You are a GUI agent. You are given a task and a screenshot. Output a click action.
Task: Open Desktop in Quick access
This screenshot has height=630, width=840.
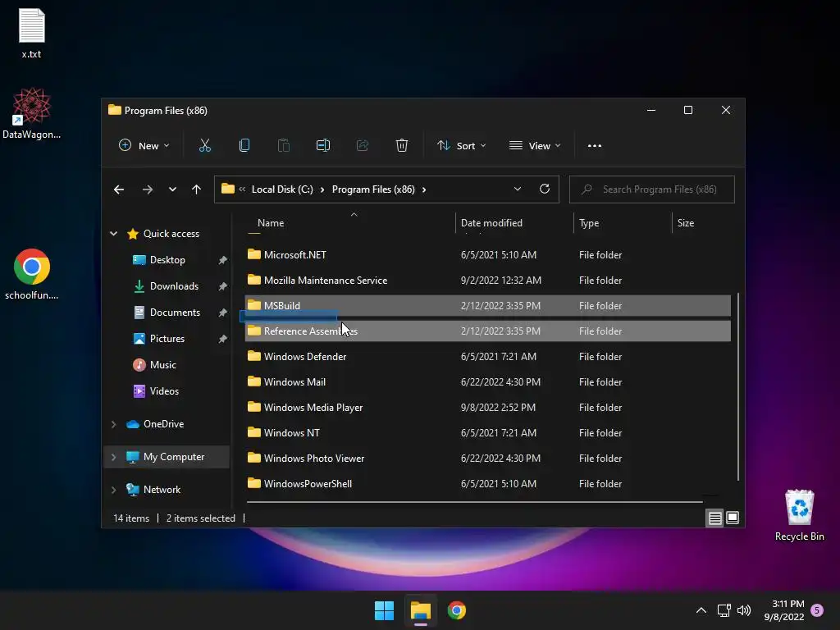click(167, 260)
